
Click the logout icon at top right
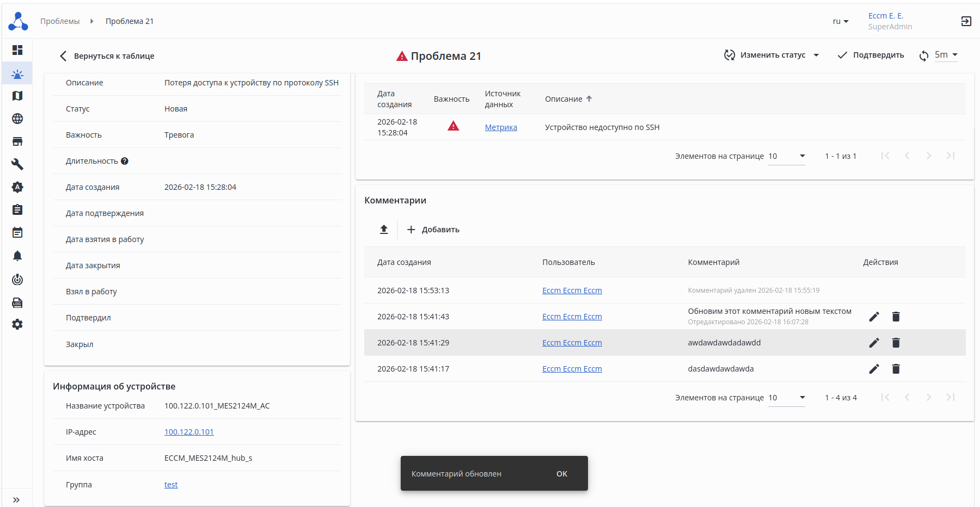[966, 21]
